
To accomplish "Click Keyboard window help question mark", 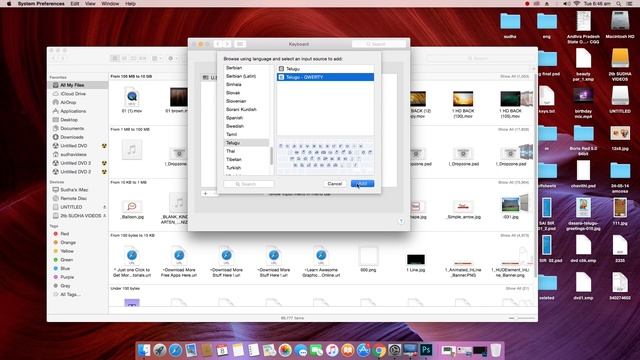I will click(401, 221).
